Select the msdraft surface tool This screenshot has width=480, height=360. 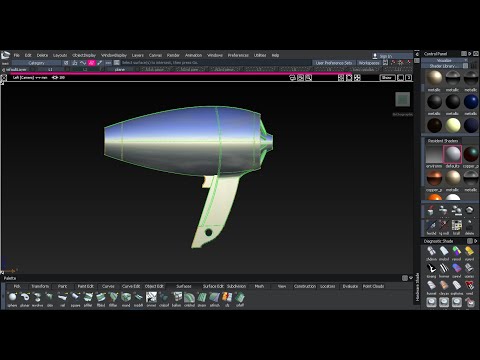(139, 297)
